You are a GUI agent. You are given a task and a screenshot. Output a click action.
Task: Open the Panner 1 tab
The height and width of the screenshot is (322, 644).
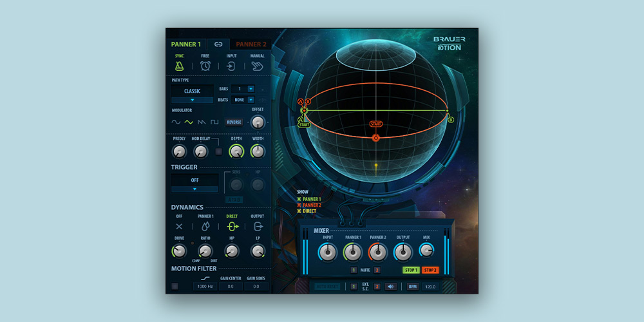coord(186,44)
